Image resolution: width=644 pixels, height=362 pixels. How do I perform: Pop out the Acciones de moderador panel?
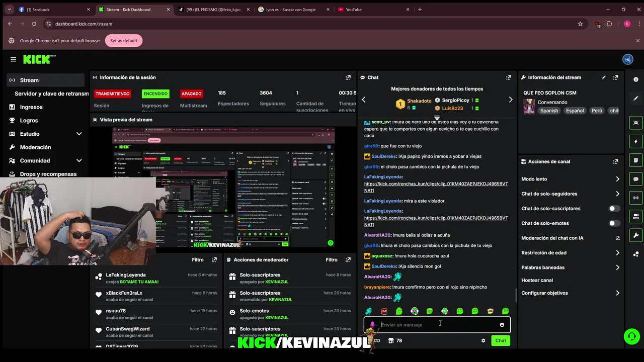tap(348, 260)
